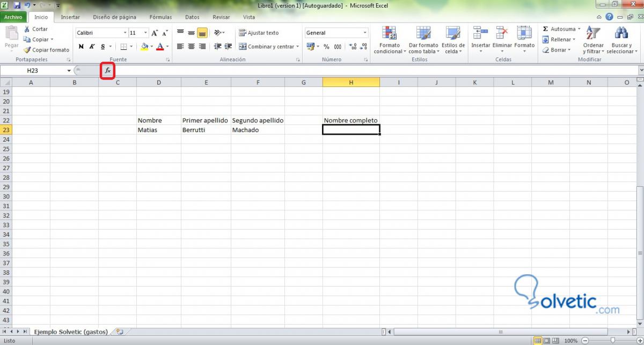This screenshot has height=345, width=644.
Task: Toggle Ajustar texto wrap option
Action: 259,33
